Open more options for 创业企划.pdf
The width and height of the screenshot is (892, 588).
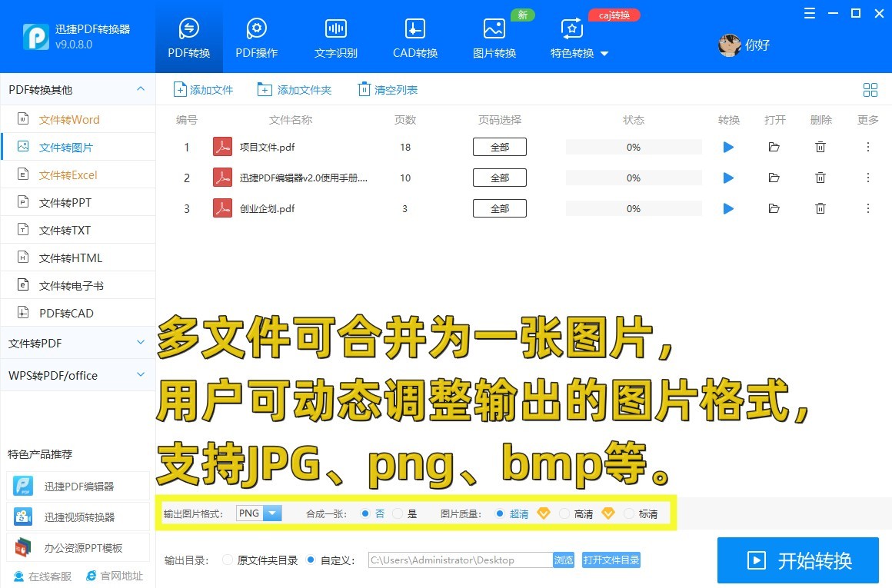pyautogui.click(x=868, y=209)
